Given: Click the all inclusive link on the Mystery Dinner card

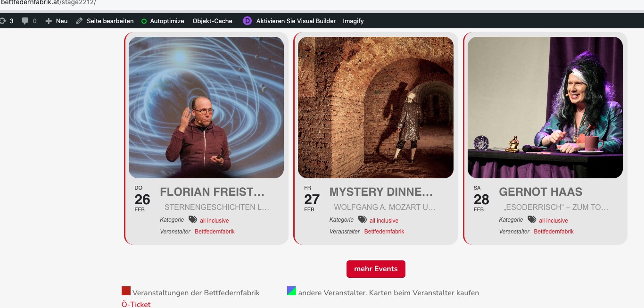Looking at the screenshot, I should point(384,221).
